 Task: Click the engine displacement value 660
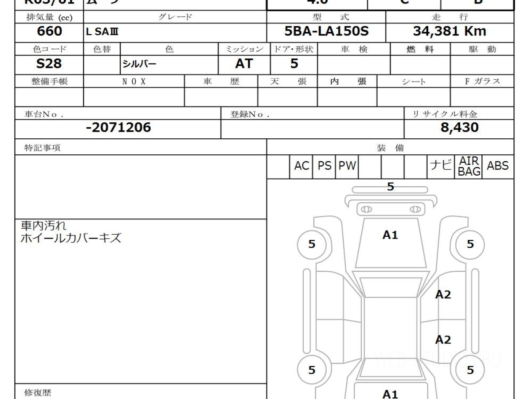point(49,31)
